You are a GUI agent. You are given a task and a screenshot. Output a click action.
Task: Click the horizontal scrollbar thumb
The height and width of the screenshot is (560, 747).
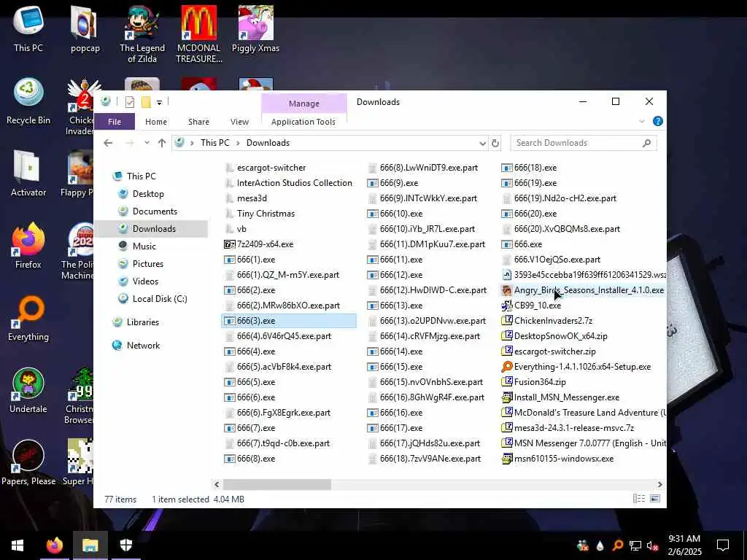(276, 484)
